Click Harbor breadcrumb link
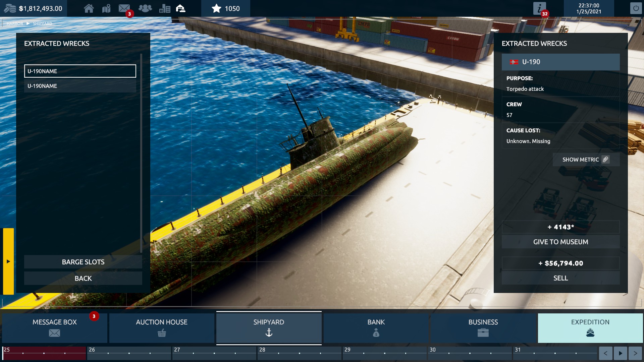Image resolution: width=644 pixels, height=362 pixels. pyautogui.click(x=15, y=23)
